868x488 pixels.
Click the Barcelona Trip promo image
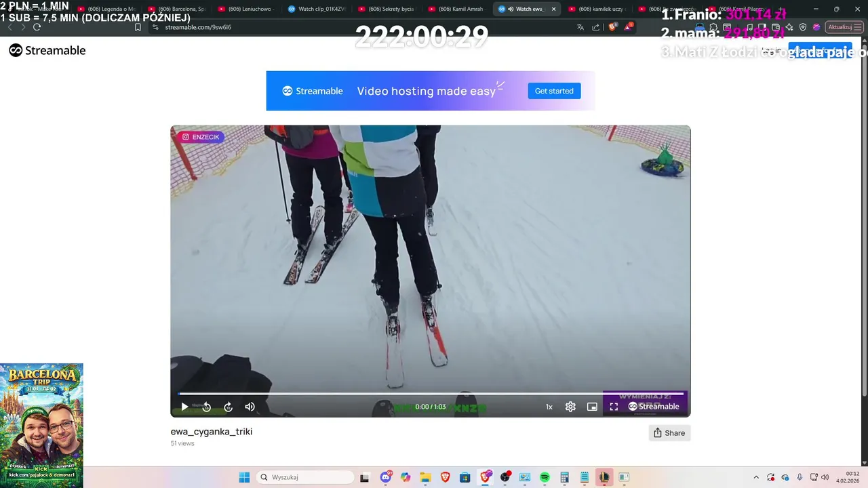coord(41,425)
